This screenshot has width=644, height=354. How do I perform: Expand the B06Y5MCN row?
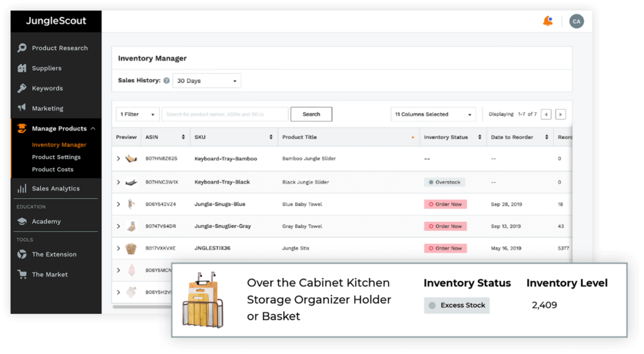click(118, 270)
